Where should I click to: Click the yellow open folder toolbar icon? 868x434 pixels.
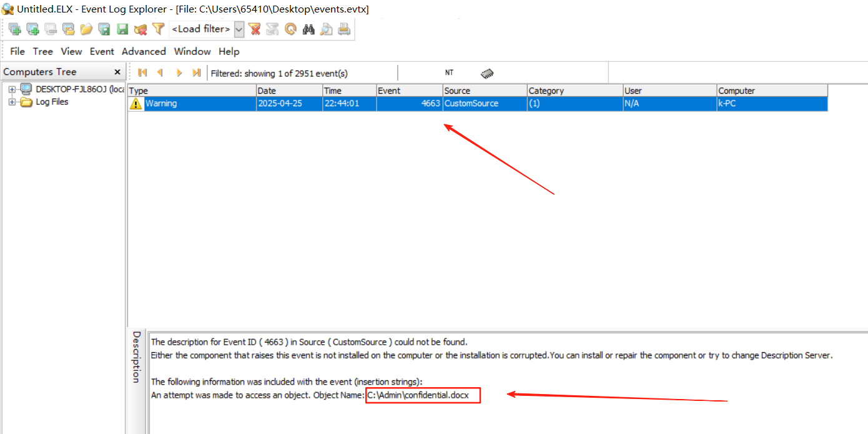(x=86, y=29)
